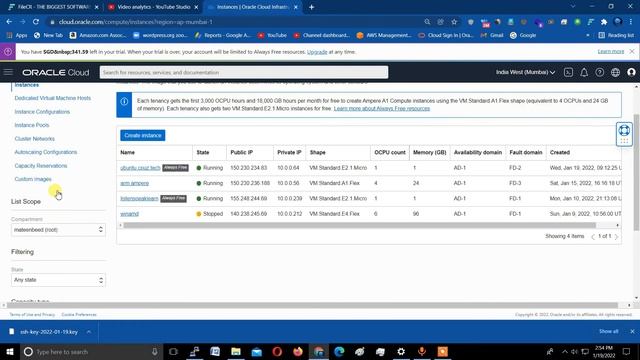Open Instance Configurations in sidebar
This screenshot has width=640, height=360.
[x=42, y=112]
